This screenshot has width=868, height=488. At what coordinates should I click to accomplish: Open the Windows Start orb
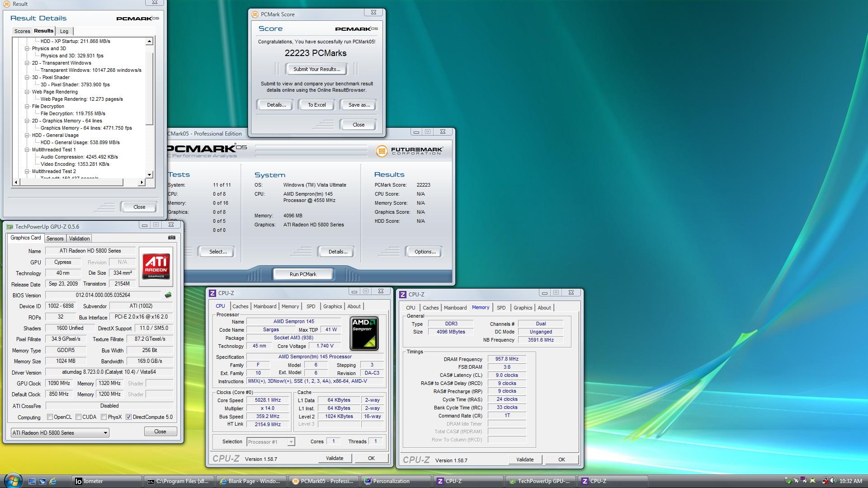point(12,481)
